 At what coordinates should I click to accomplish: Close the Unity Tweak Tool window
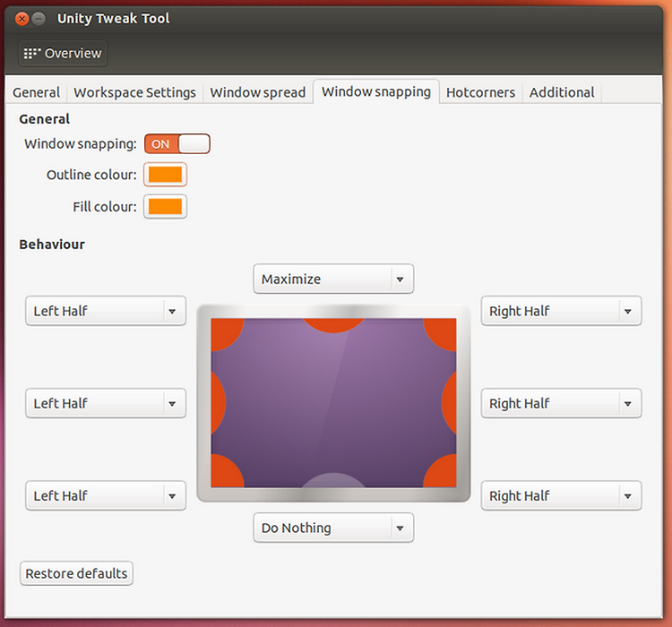coord(22,19)
